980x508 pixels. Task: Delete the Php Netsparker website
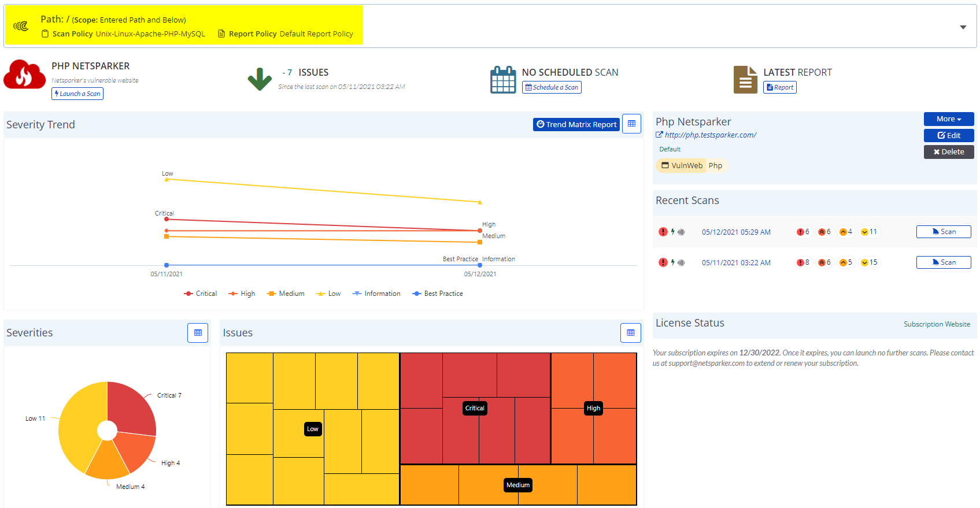(949, 152)
